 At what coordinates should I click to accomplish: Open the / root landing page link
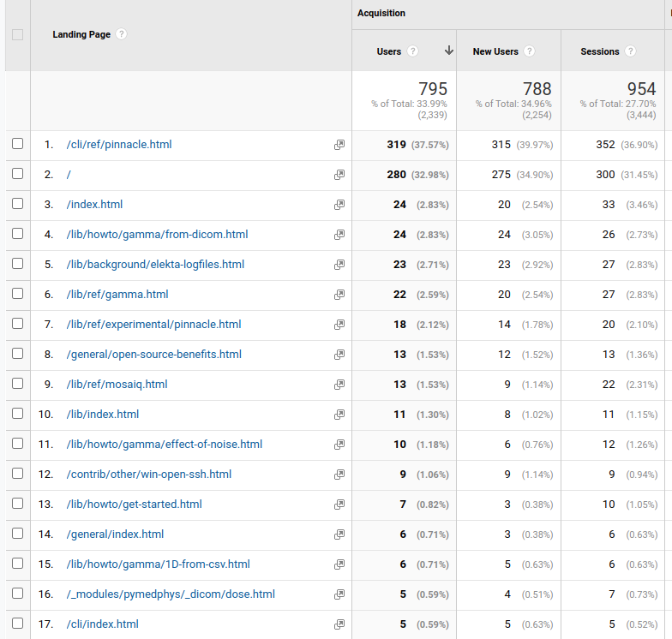69,175
